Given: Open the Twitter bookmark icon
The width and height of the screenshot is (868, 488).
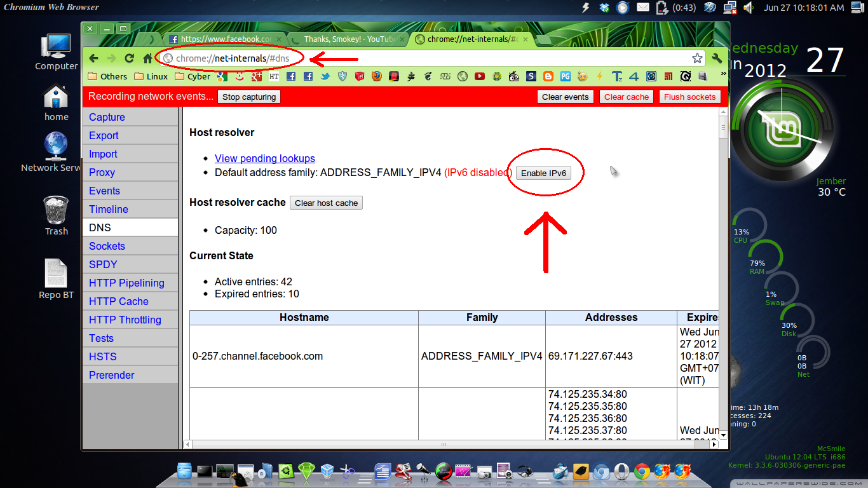Looking at the screenshot, I should pos(325,76).
